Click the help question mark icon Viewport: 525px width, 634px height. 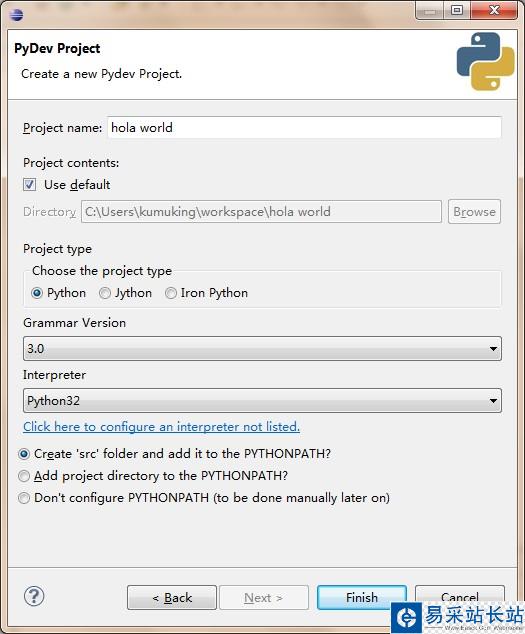[x=34, y=596]
